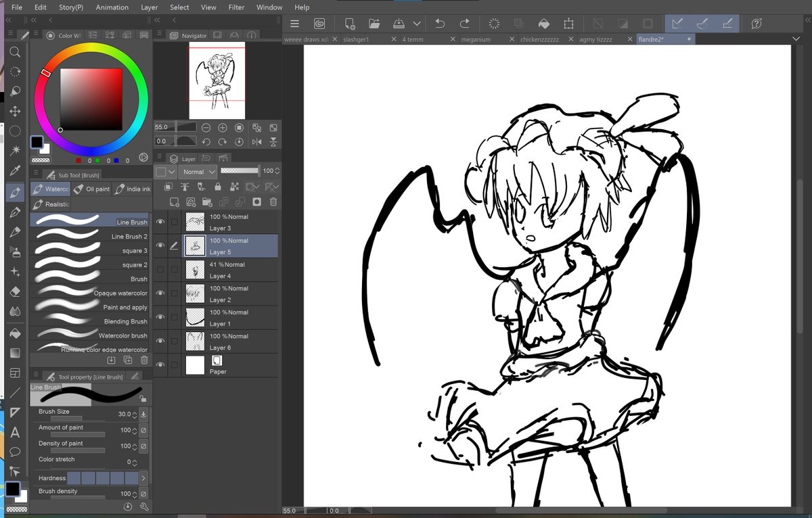Show Layer 4 using its visibility box
The image size is (812, 518).
pyautogui.click(x=160, y=270)
